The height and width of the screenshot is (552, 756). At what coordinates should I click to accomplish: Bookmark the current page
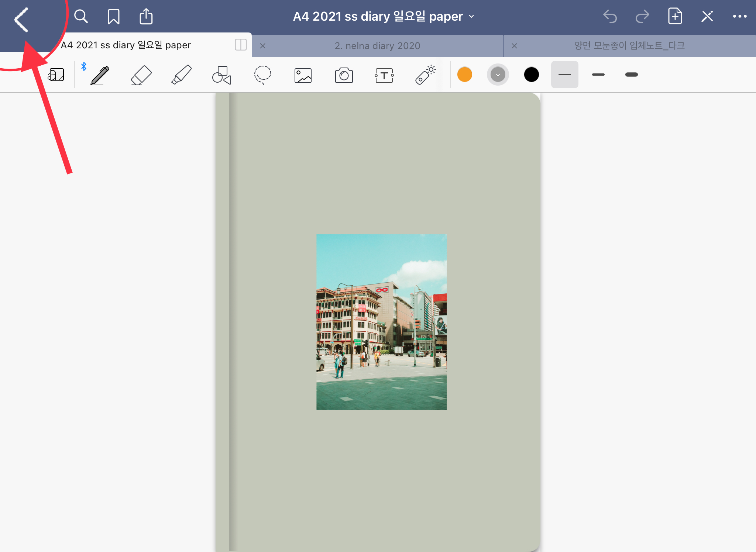tap(113, 17)
